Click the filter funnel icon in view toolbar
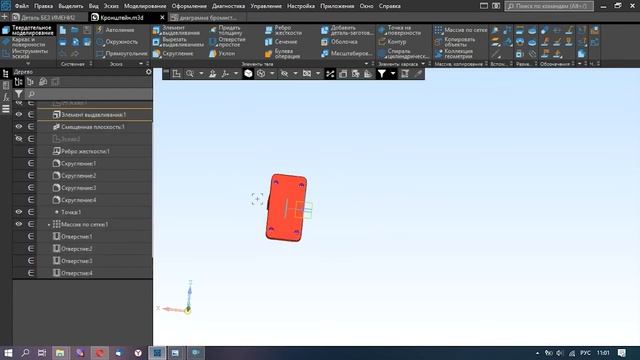Screen dimensions: 640x360 381,73
